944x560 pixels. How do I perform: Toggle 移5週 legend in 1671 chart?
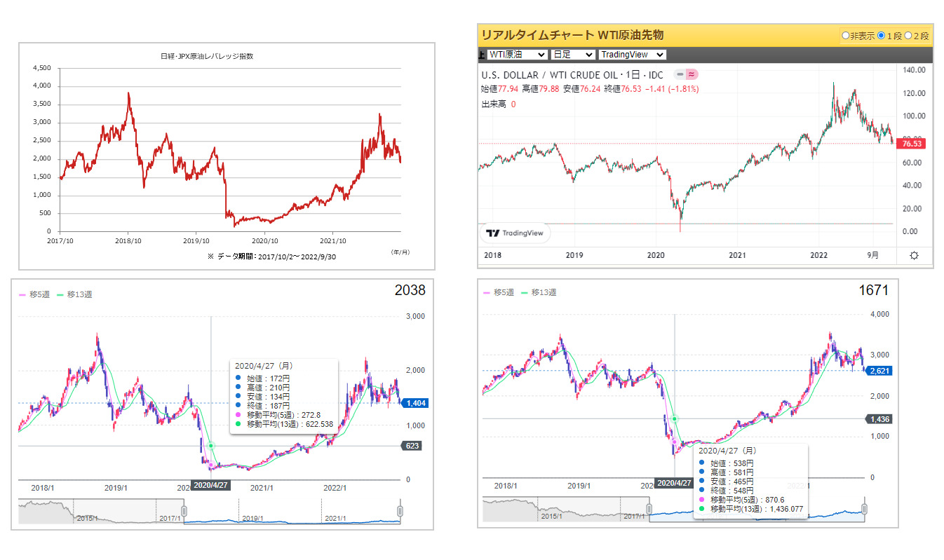(x=499, y=292)
